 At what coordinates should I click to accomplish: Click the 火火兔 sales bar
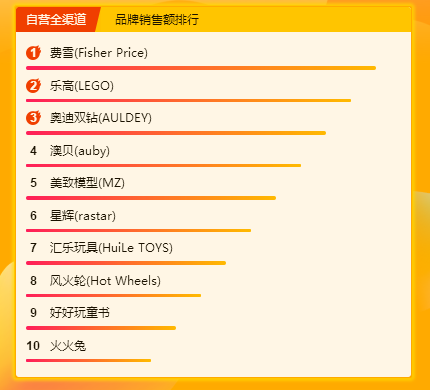pos(88,360)
